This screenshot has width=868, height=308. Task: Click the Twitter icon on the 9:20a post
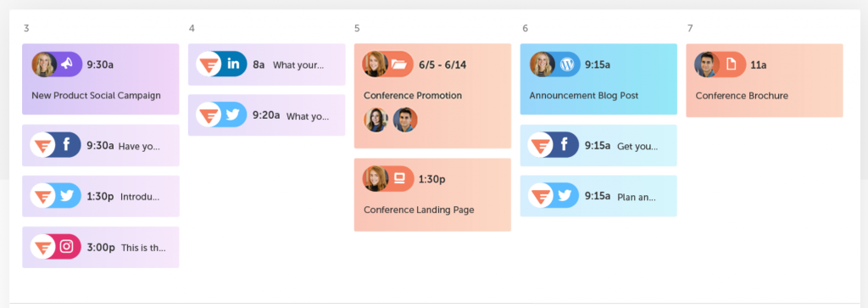233,115
